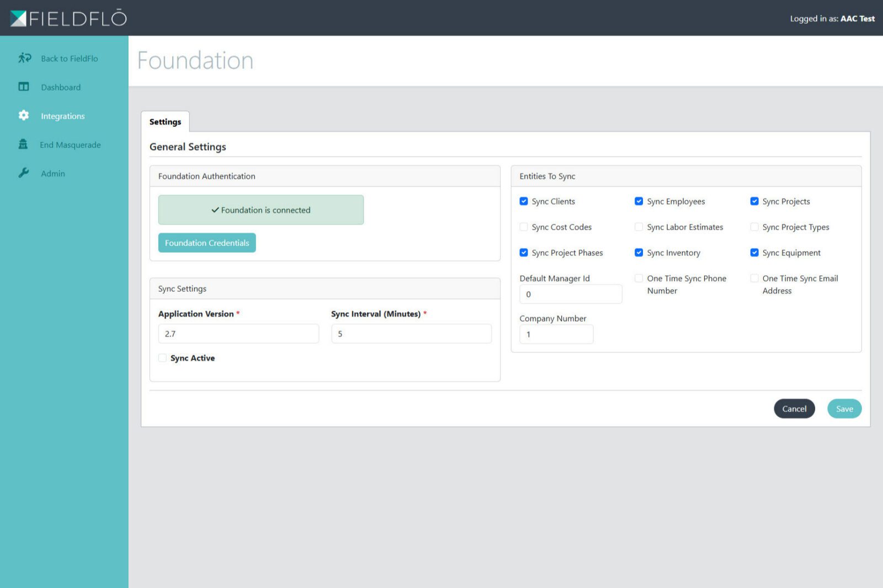Click the Foundation is connected status banner
This screenshot has width=883, height=588.
(261, 210)
